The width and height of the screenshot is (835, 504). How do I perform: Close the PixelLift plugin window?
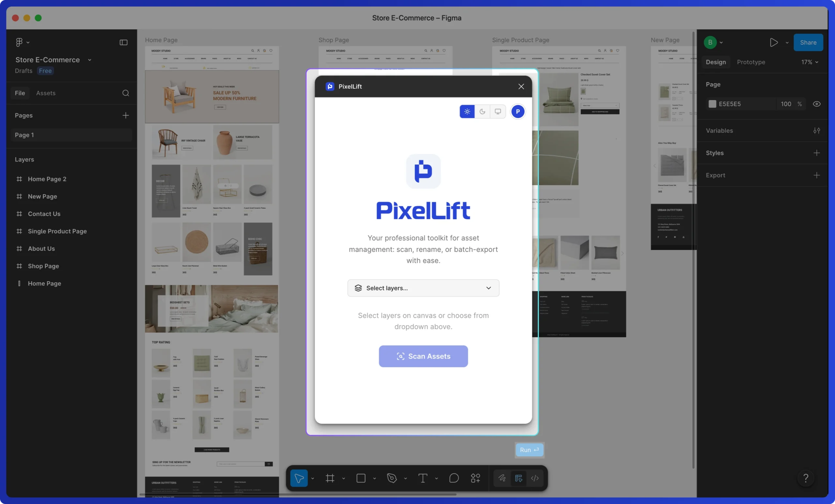pyautogui.click(x=521, y=86)
